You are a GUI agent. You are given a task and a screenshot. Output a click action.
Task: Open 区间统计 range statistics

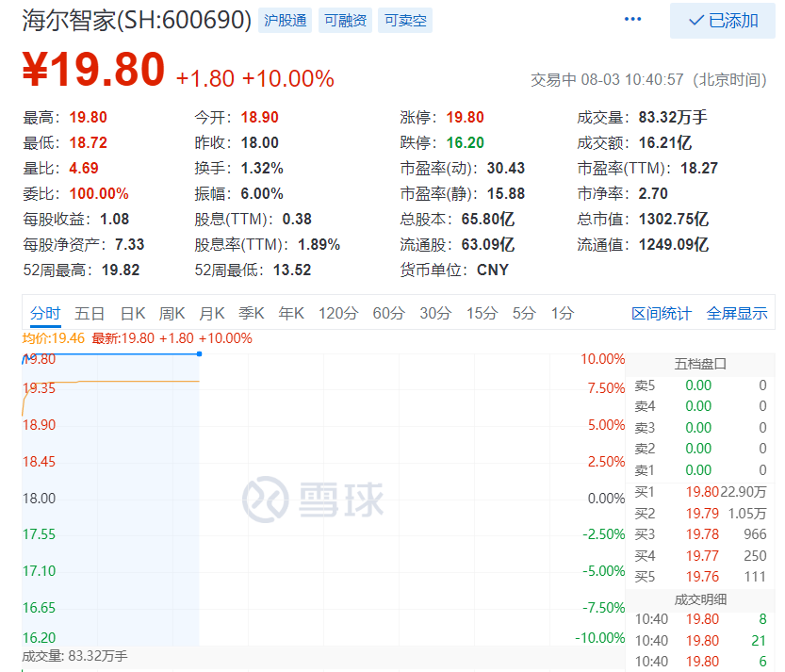tap(662, 314)
